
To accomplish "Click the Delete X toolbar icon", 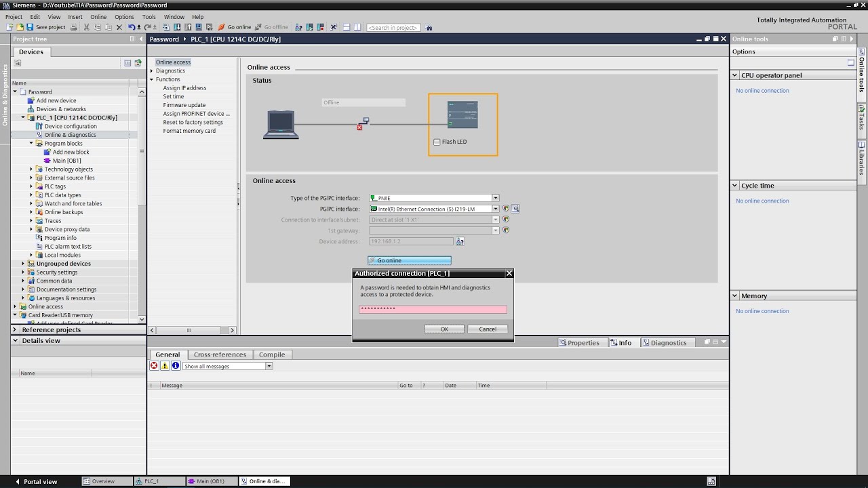I will point(119,27).
